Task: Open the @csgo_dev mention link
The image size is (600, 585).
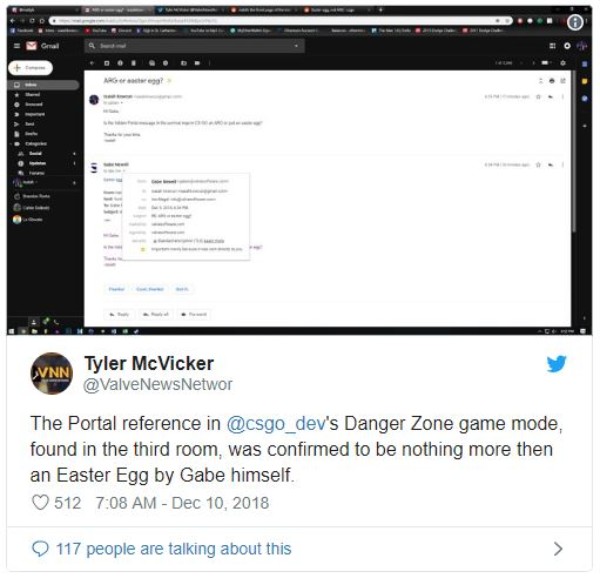Action: pyautogui.click(x=276, y=424)
